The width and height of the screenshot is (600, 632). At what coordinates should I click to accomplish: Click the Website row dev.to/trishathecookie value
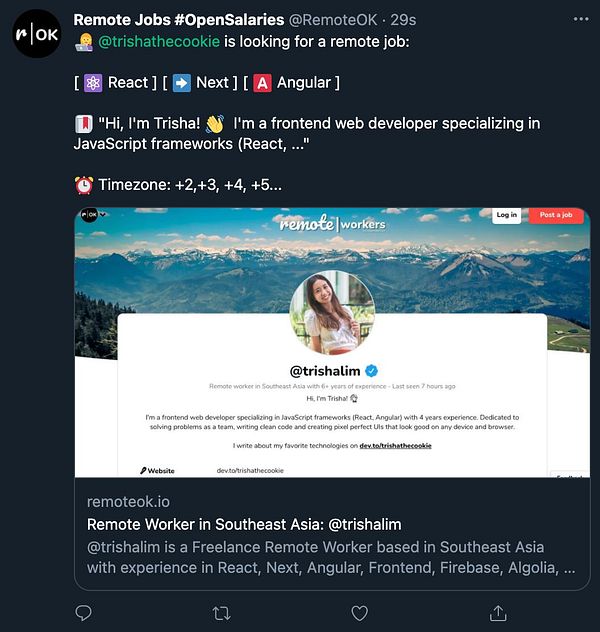[250, 470]
